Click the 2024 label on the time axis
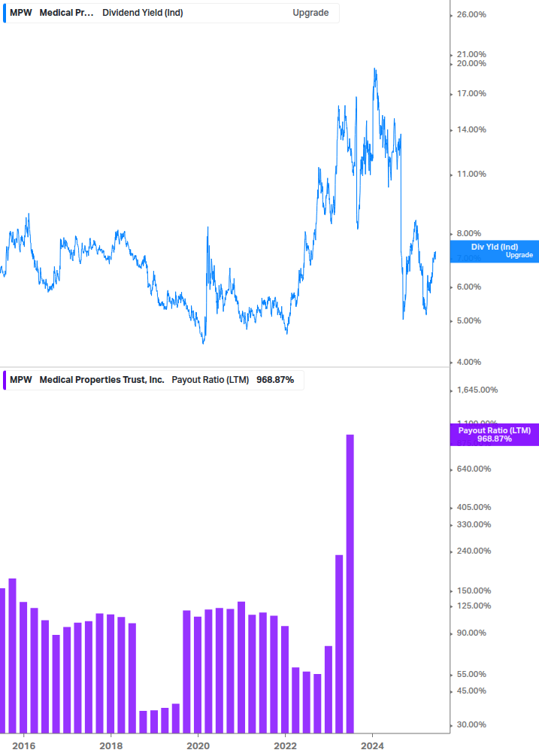The image size is (539, 756). (372, 746)
